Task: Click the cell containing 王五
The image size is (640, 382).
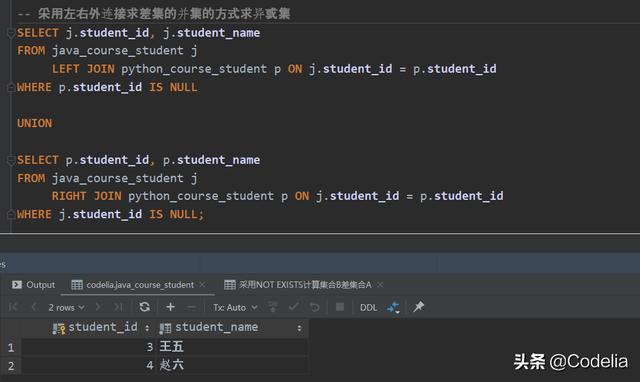Action: (x=232, y=347)
